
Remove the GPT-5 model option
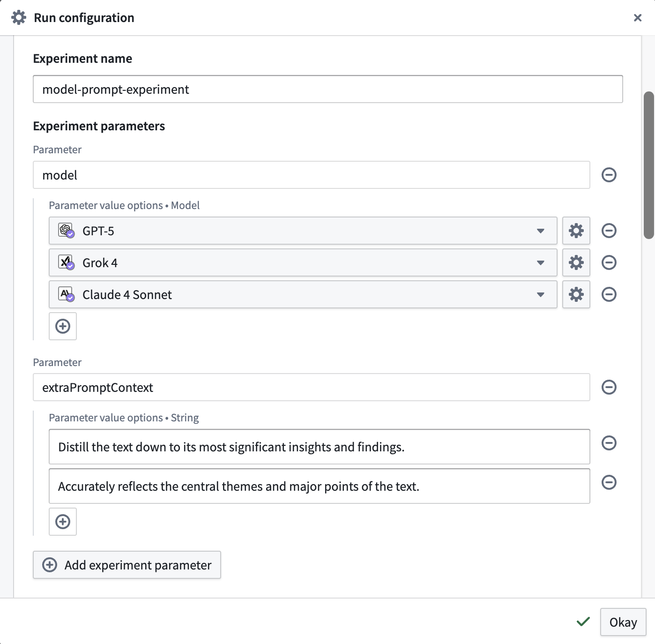[x=609, y=231]
